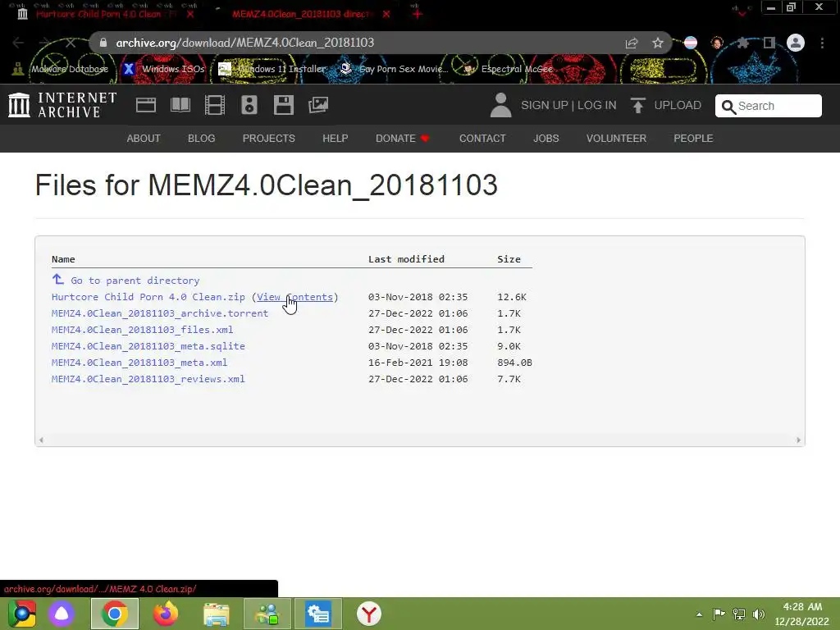The image size is (840, 630).
Task: Open the Software floppy-disk icon
Action: [283, 105]
